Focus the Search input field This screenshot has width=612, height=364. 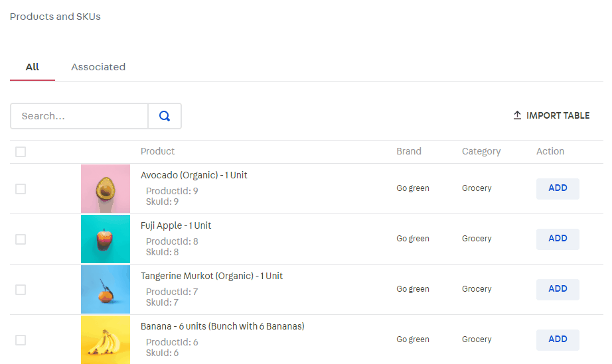click(80, 116)
